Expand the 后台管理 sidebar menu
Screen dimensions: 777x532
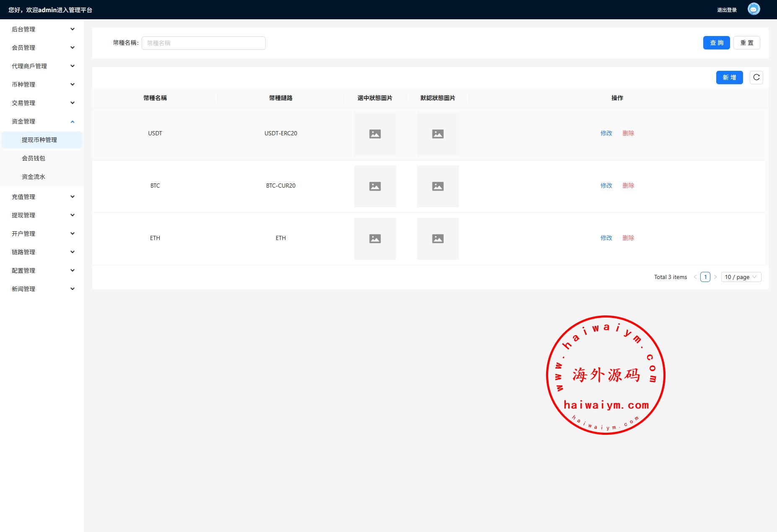pyautogui.click(x=42, y=29)
